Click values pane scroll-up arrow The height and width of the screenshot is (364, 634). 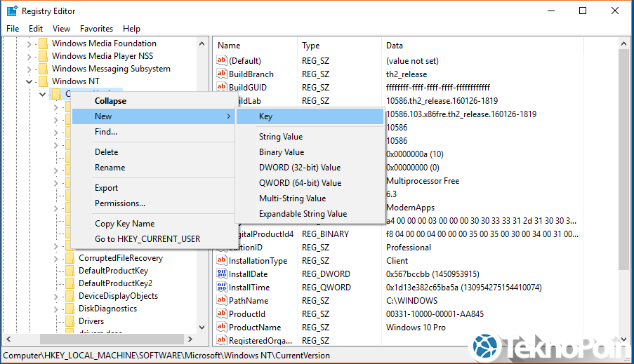[623, 43]
